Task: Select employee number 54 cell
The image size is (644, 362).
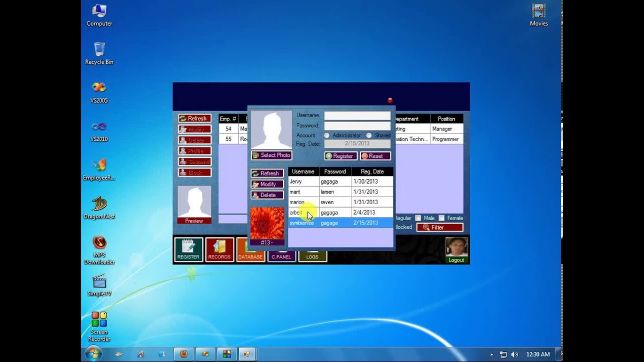Action: 228,129
